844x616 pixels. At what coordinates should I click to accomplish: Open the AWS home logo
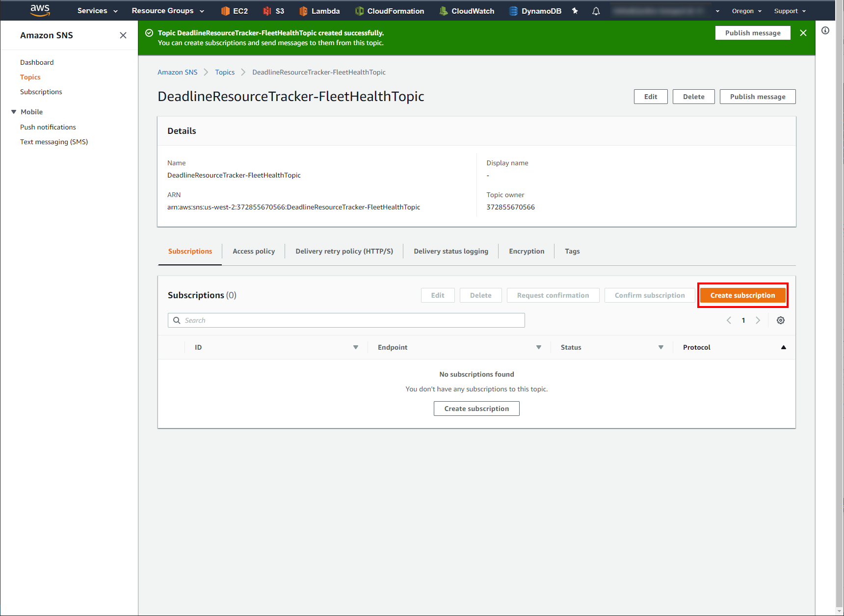click(40, 10)
